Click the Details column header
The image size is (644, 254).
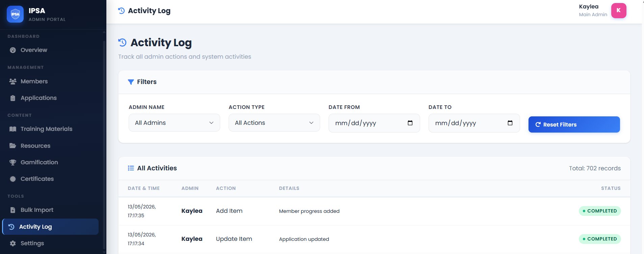point(289,188)
